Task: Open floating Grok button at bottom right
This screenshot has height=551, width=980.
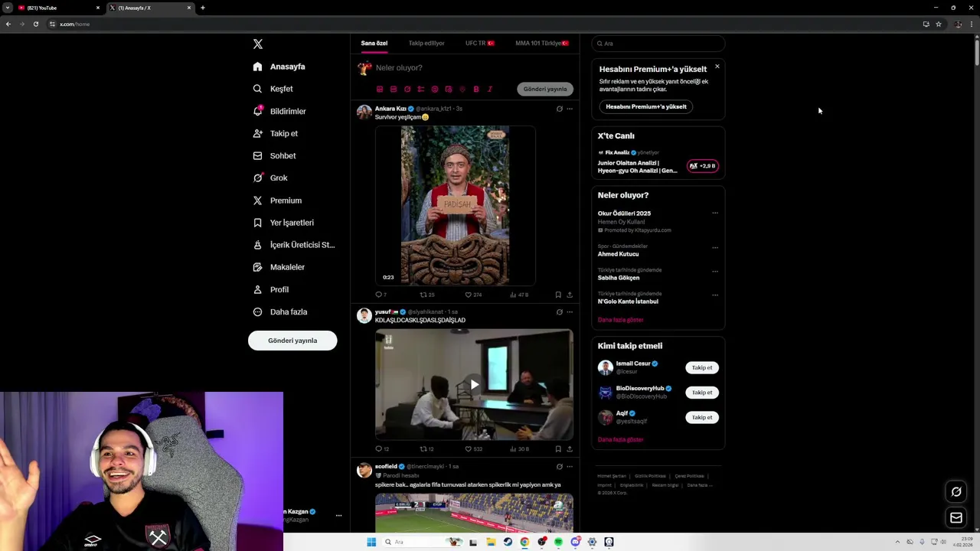Action: (x=956, y=491)
